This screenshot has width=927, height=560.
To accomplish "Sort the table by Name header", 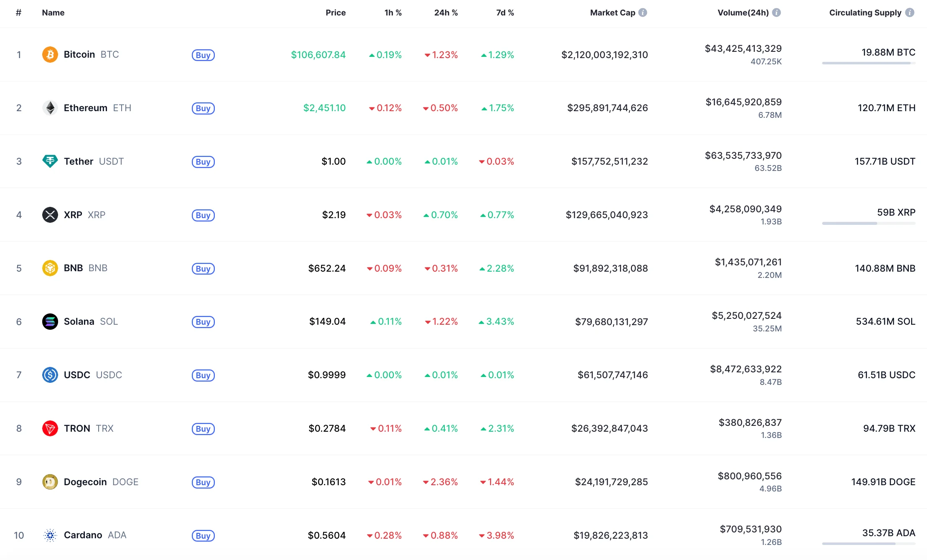I will coord(53,13).
